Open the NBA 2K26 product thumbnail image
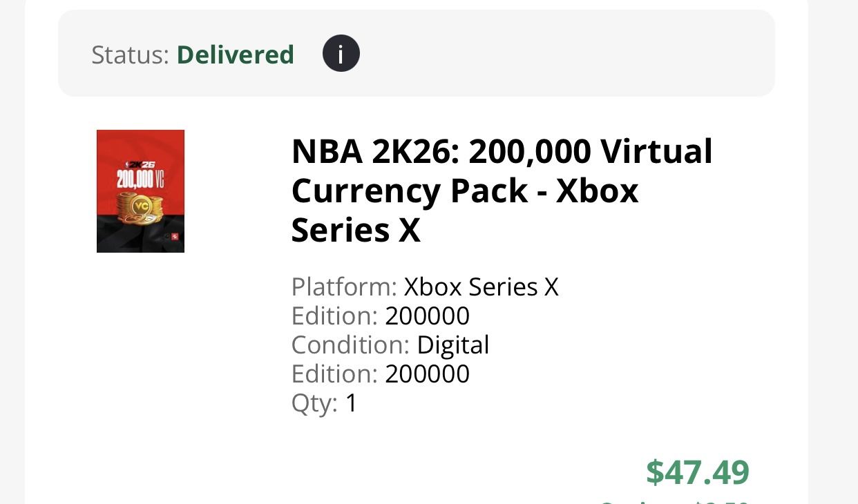The image size is (858, 504). 140,191
